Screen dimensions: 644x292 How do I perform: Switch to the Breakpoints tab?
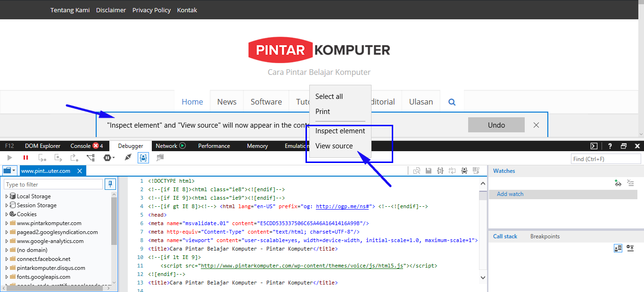pyautogui.click(x=545, y=236)
